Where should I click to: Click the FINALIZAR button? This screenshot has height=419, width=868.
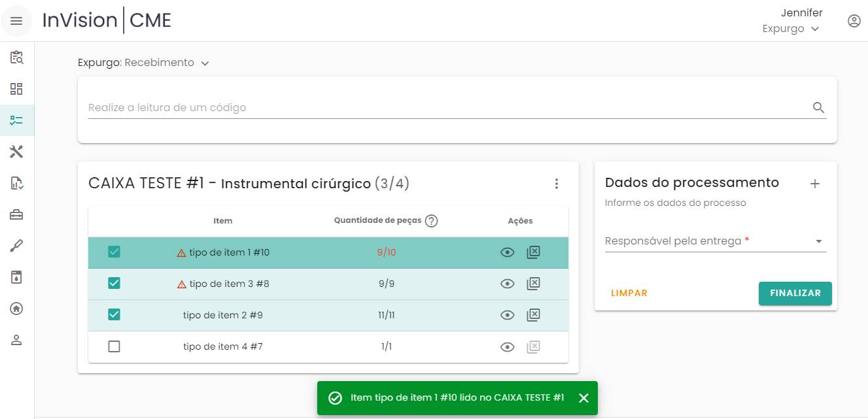[x=795, y=293]
